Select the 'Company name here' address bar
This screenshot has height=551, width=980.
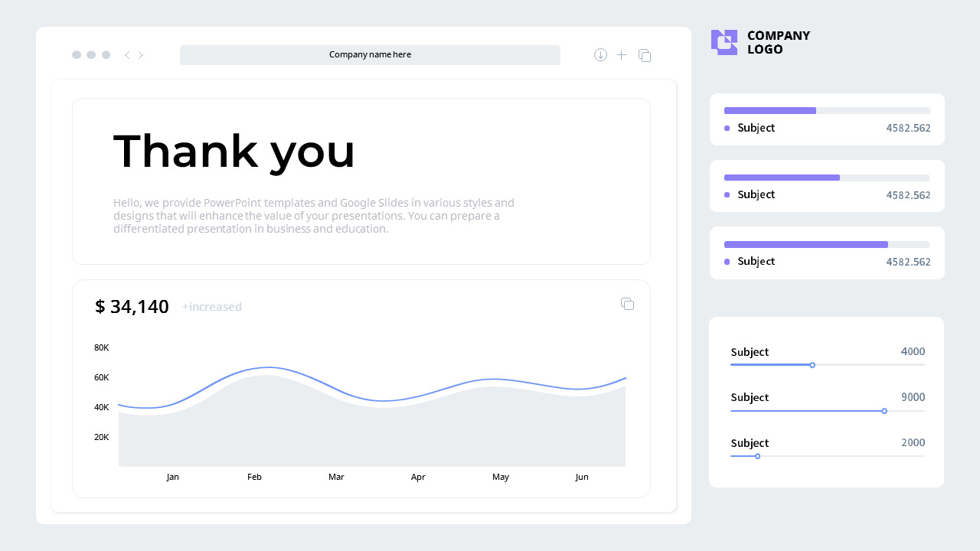pyautogui.click(x=370, y=55)
